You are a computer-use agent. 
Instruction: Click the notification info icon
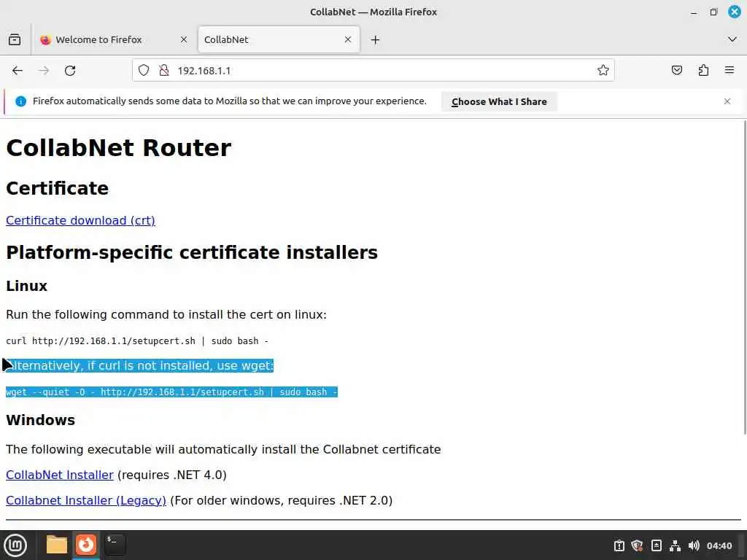tap(20, 101)
